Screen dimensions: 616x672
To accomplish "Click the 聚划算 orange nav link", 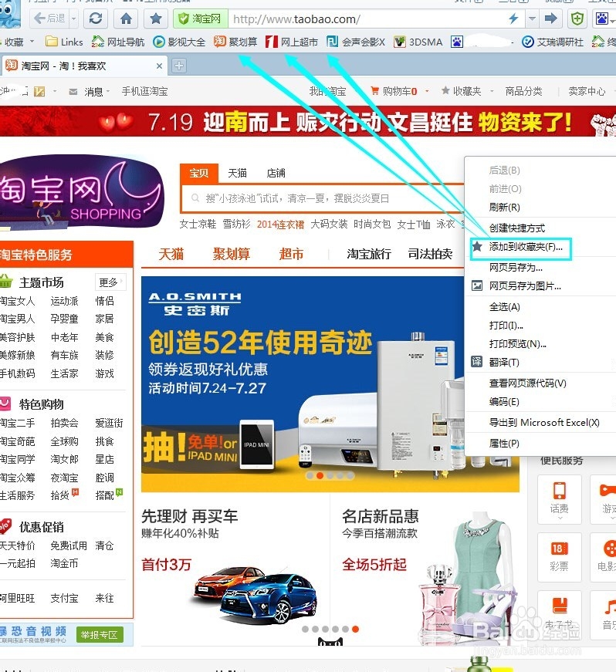I will point(232,254).
